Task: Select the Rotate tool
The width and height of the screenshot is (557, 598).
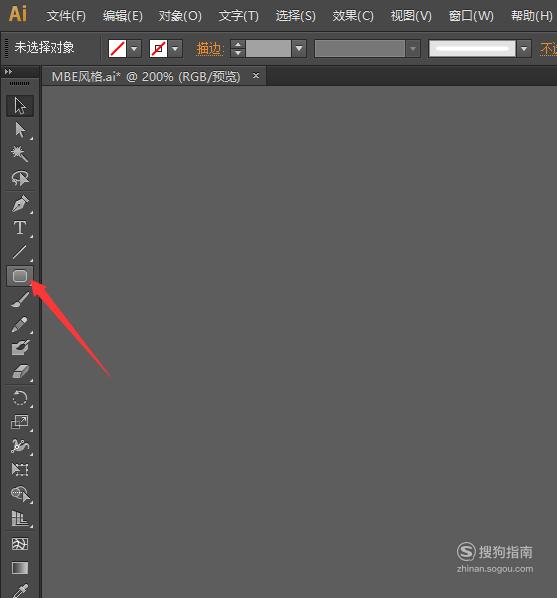Action: (x=20, y=398)
